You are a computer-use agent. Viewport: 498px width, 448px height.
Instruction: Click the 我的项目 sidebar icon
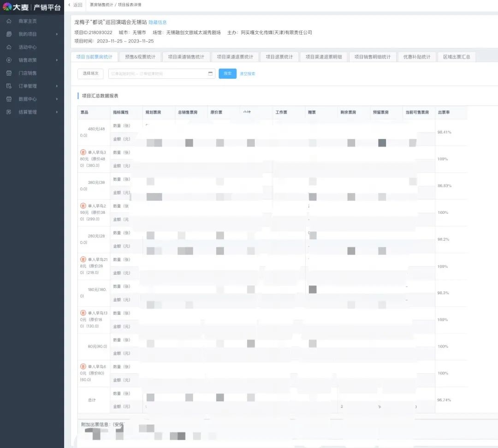pyautogui.click(x=9, y=34)
